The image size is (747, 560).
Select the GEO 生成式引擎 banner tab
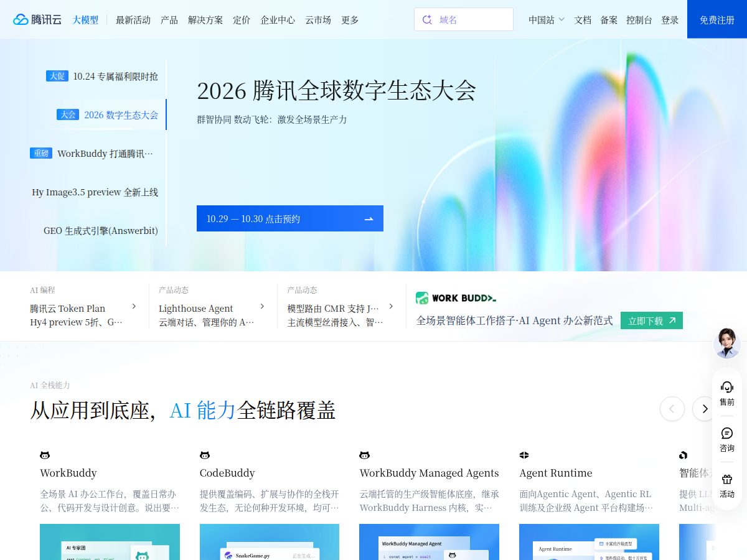pos(101,230)
